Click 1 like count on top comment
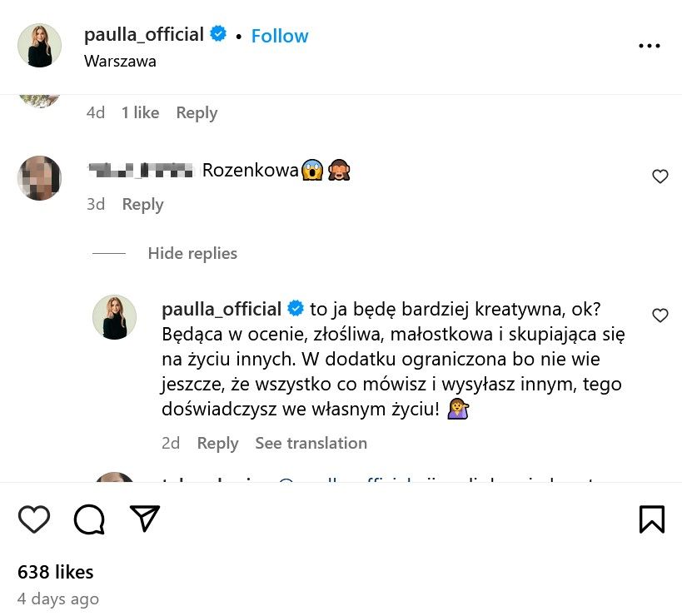This screenshot has width=682, height=616. click(140, 112)
